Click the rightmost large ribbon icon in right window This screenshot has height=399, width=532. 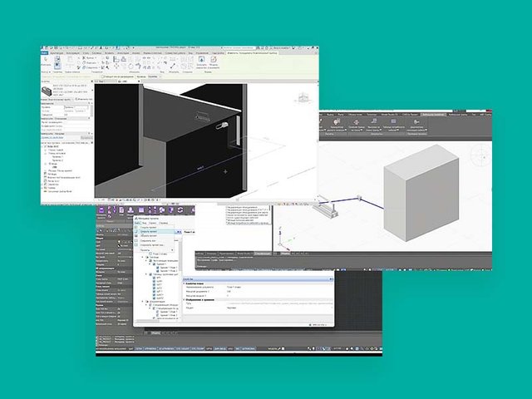click(416, 122)
